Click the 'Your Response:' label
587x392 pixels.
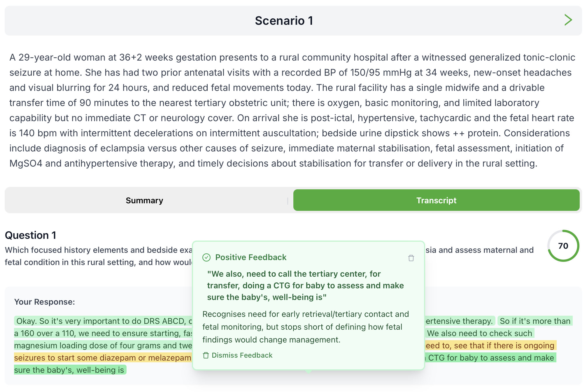[x=45, y=302]
